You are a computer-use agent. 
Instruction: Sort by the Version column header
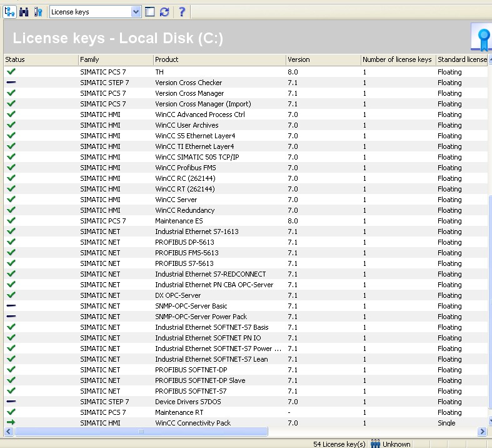coord(323,59)
